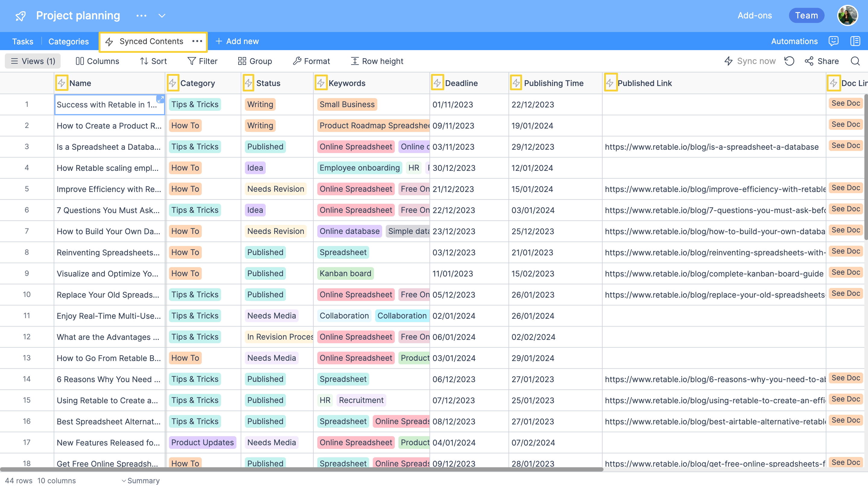Expand the Synced Contents options menu
This screenshot has width=868, height=489.
[197, 41]
